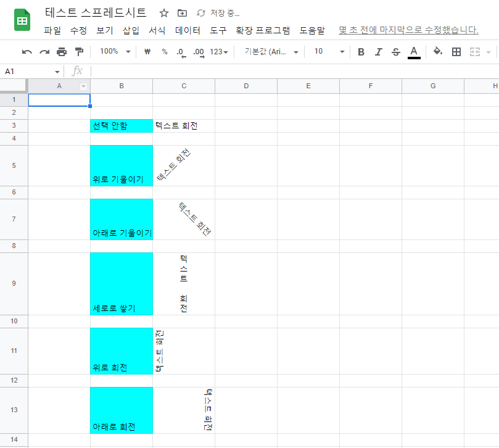The width and height of the screenshot is (499, 448).
Task: Open the 확장 프로그램 menu
Action: [263, 31]
